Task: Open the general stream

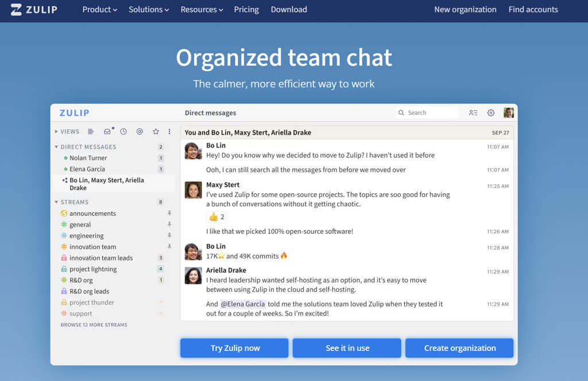Action: tap(80, 225)
